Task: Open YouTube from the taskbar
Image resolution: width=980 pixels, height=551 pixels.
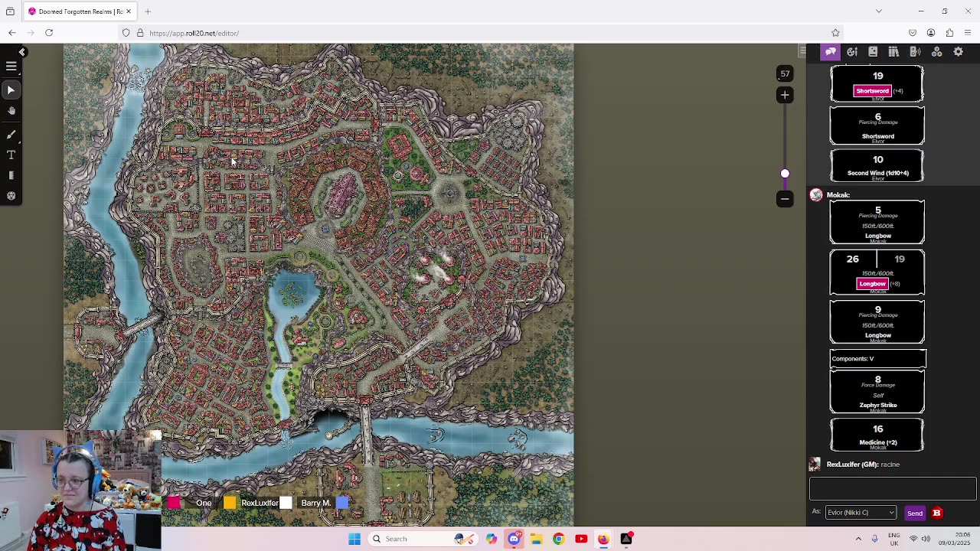Action: coord(581,539)
